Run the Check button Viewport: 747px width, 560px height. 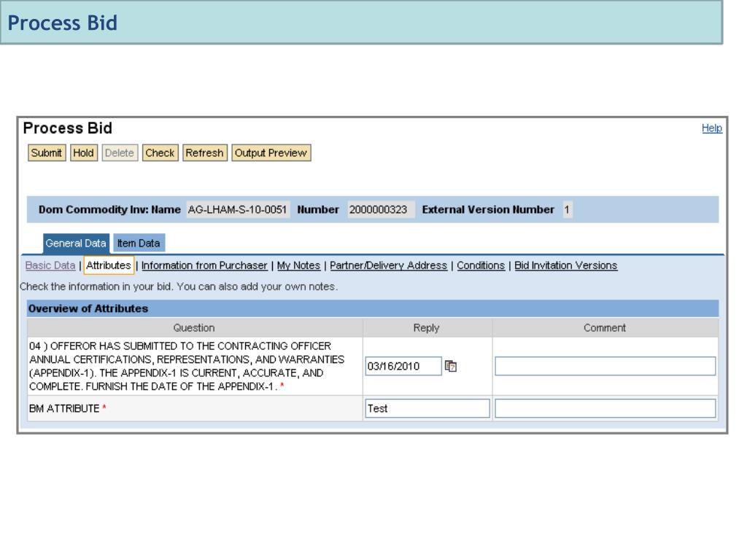(x=160, y=153)
